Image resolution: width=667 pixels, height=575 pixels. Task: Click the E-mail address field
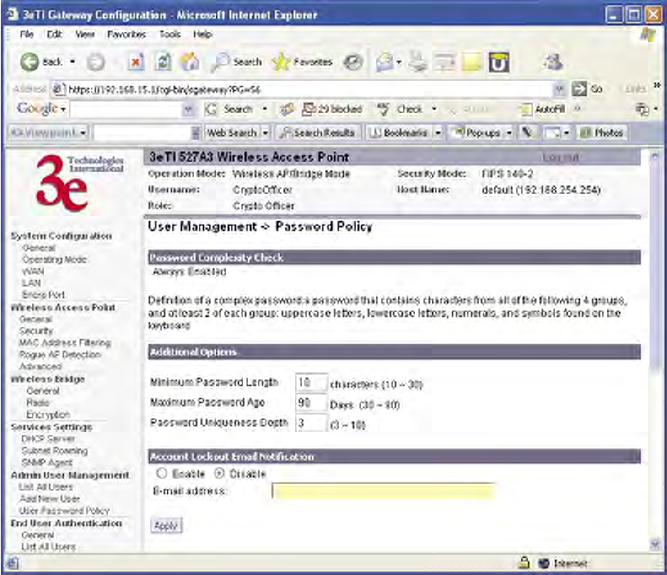pos(383,491)
